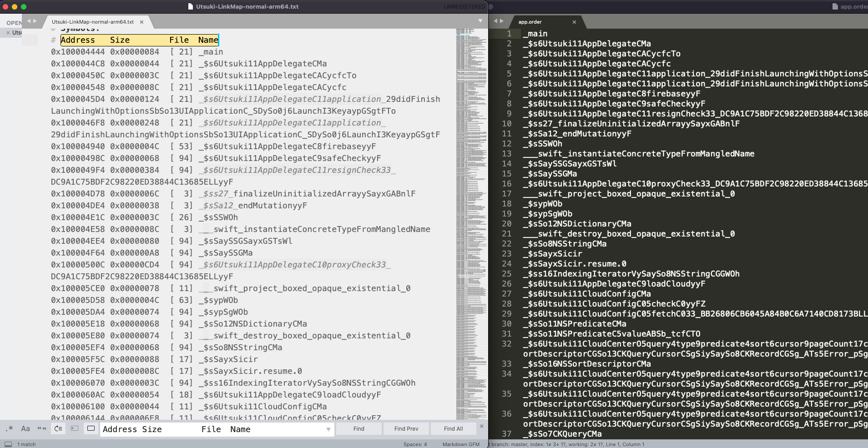Click the next tab arrow in app.order window
The image size is (868, 448).
pyautogui.click(x=502, y=21)
